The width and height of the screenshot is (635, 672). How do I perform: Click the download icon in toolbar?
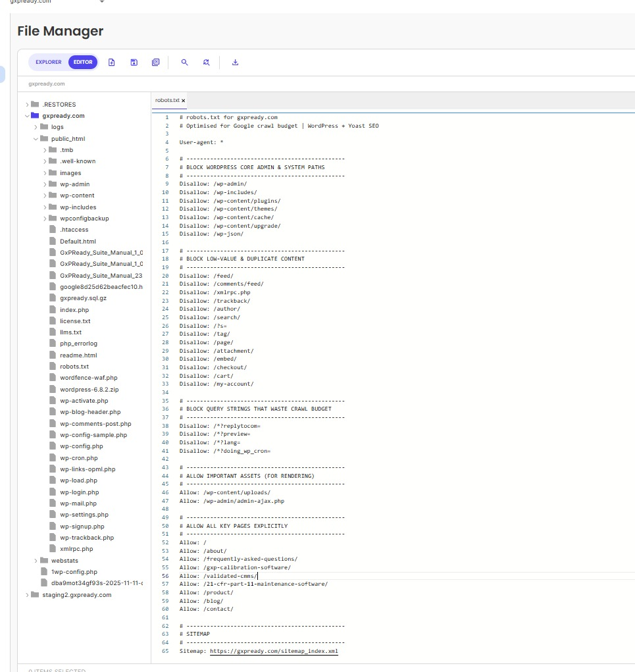235,63
